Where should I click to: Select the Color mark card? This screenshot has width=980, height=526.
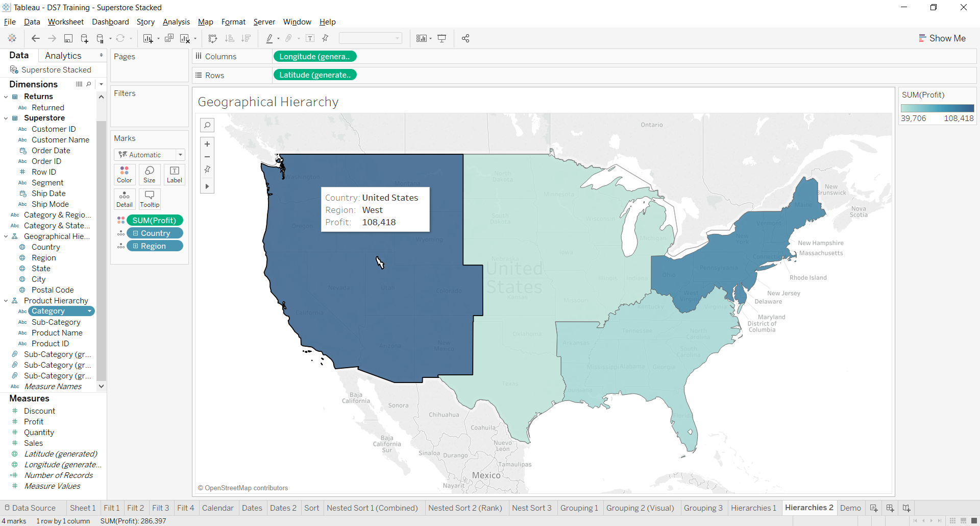tap(124, 174)
